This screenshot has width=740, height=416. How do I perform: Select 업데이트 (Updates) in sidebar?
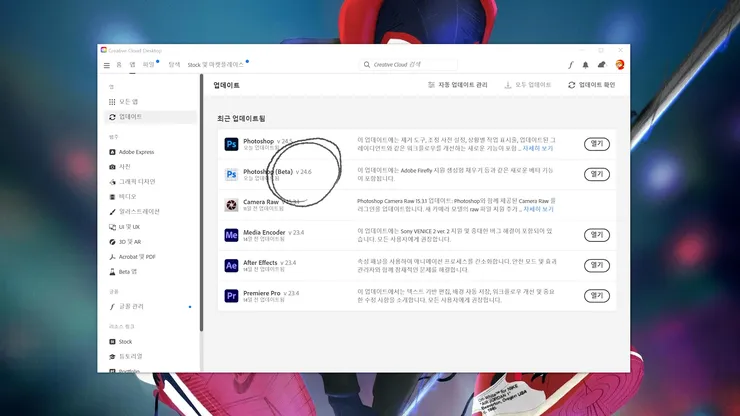(150, 117)
